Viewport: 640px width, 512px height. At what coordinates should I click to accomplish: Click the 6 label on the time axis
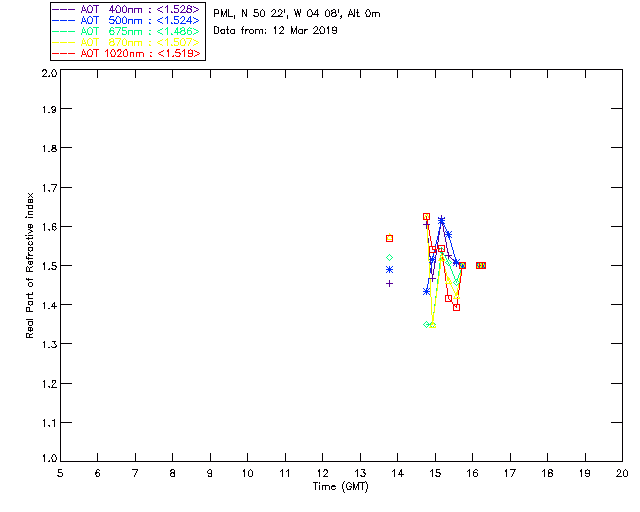pyautogui.click(x=98, y=473)
